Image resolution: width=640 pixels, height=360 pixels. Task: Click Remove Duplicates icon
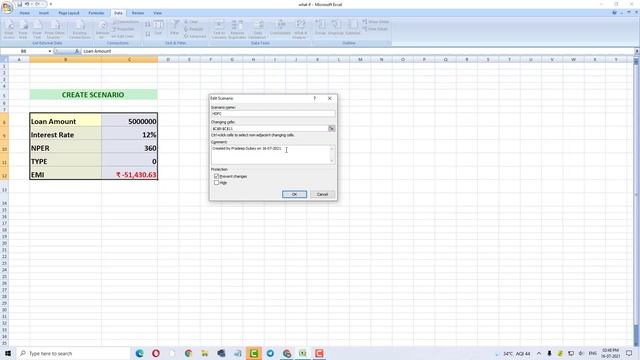coord(237,29)
